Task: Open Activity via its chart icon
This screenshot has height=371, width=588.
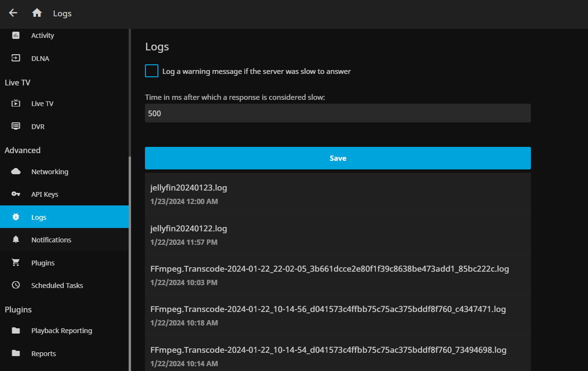Action: point(16,36)
